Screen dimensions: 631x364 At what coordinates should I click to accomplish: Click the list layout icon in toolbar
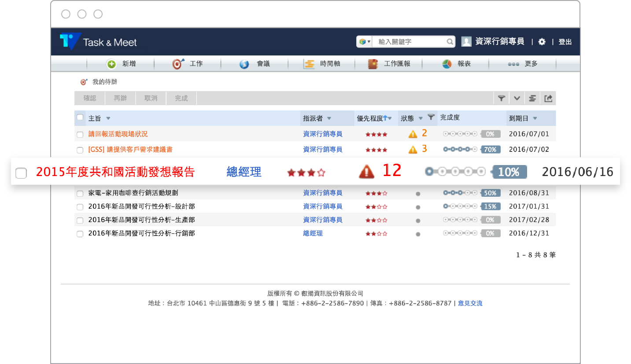click(x=532, y=98)
